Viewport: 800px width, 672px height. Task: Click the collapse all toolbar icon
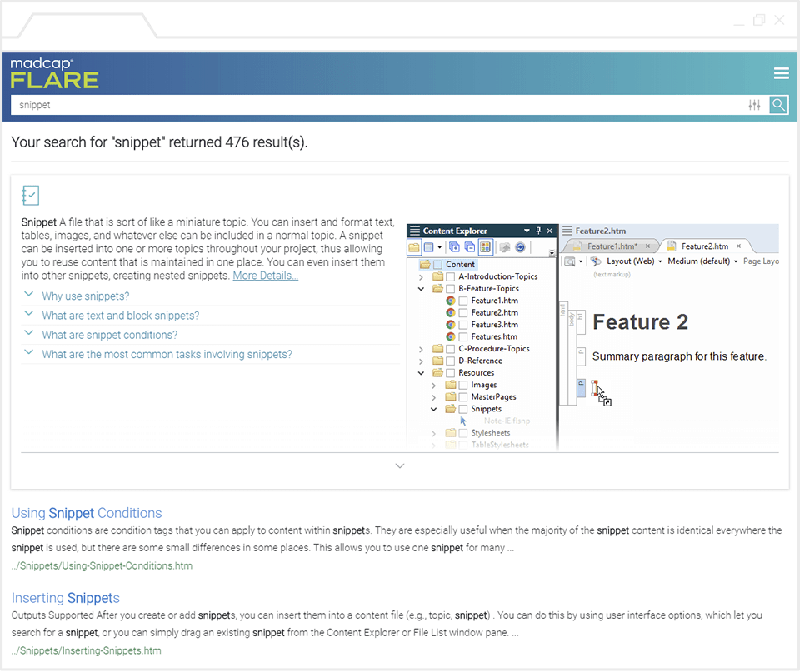click(469, 247)
